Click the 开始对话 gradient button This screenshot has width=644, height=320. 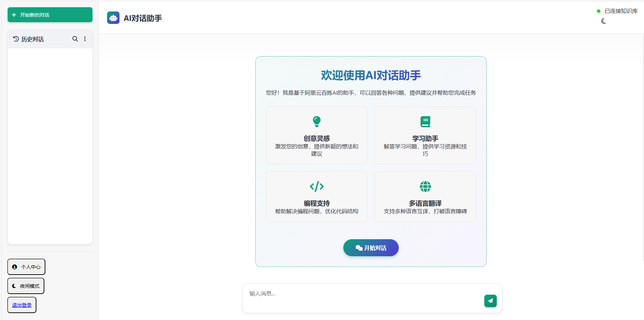pos(371,248)
